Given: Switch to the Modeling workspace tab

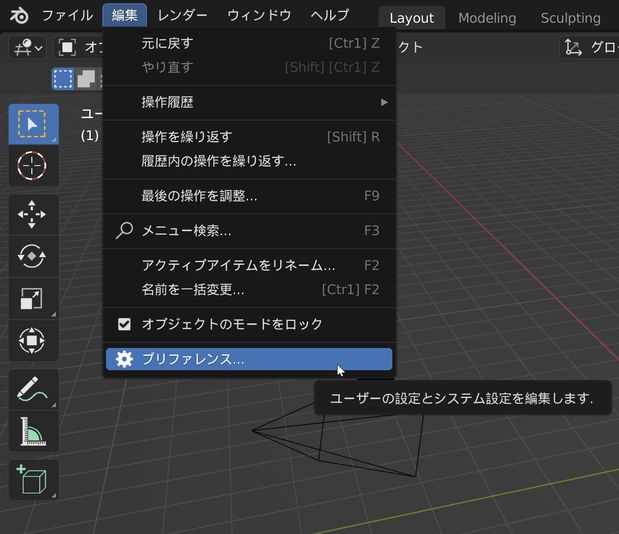Looking at the screenshot, I should pos(487,18).
